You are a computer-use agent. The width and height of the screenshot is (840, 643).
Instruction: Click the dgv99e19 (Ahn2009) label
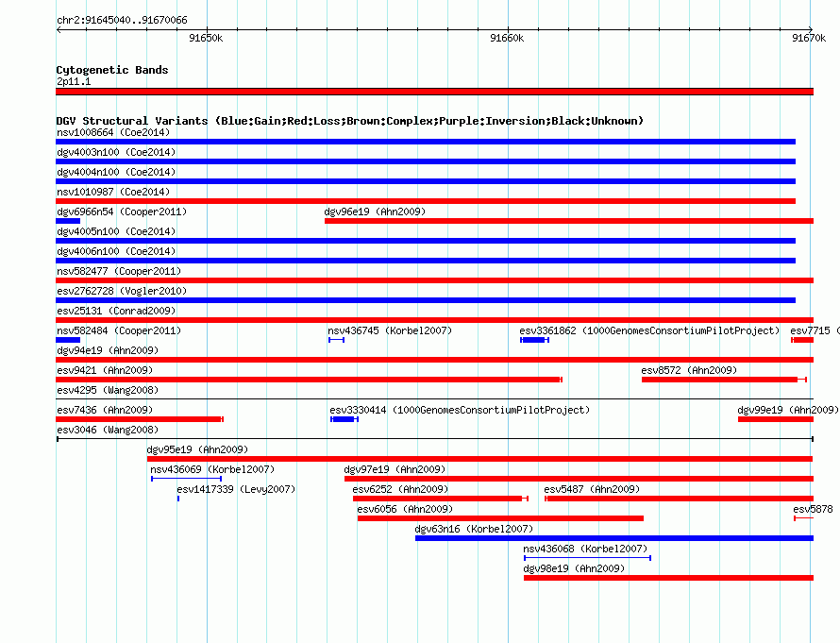click(x=788, y=410)
